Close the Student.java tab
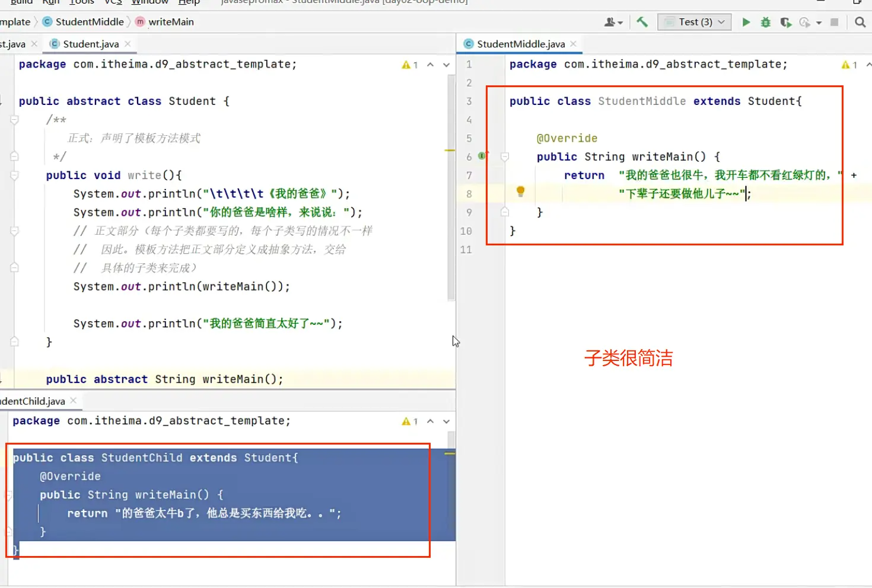The height and width of the screenshot is (588, 872). click(x=128, y=44)
